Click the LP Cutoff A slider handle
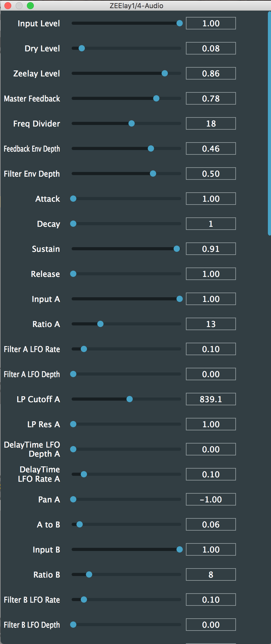The width and height of the screenshot is (271, 644). 130,399
